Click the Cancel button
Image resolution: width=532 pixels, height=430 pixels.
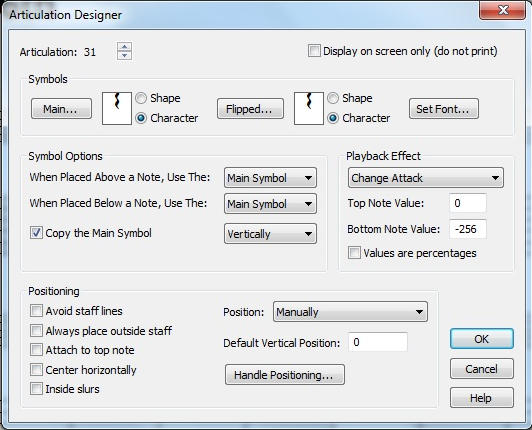pyautogui.click(x=482, y=369)
